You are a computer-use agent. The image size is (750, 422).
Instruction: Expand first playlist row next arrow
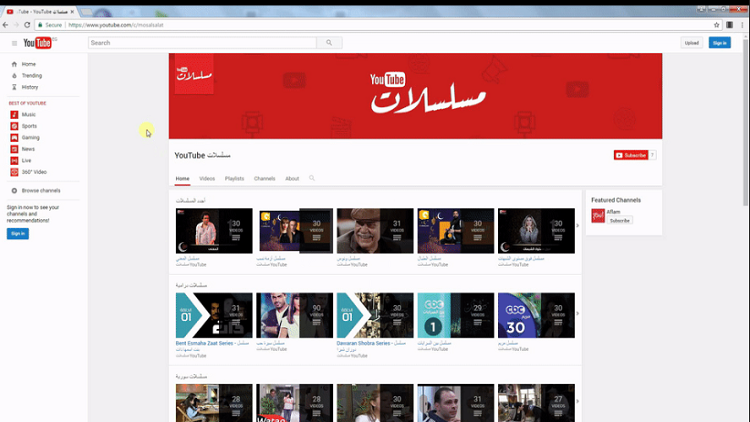[578, 225]
